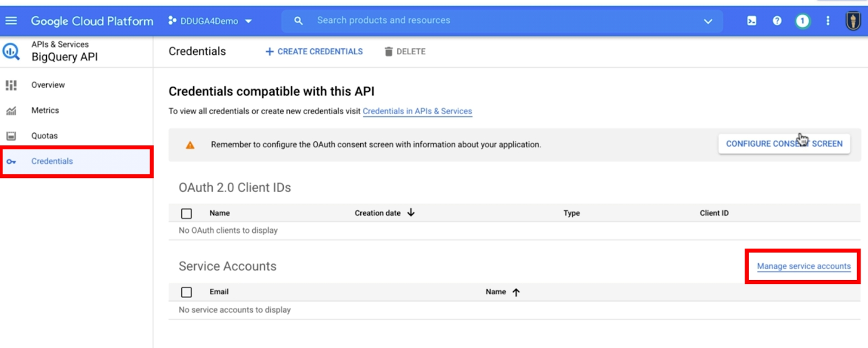Open Manage service accounts link
Image resolution: width=868 pixels, height=348 pixels.
(x=803, y=266)
